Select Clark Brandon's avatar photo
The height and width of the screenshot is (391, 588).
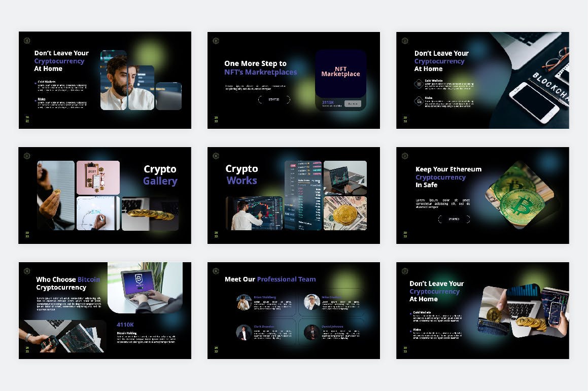(244, 332)
